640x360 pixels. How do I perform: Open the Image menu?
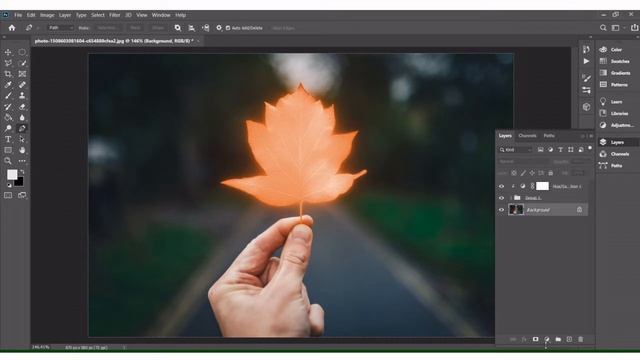pos(47,15)
